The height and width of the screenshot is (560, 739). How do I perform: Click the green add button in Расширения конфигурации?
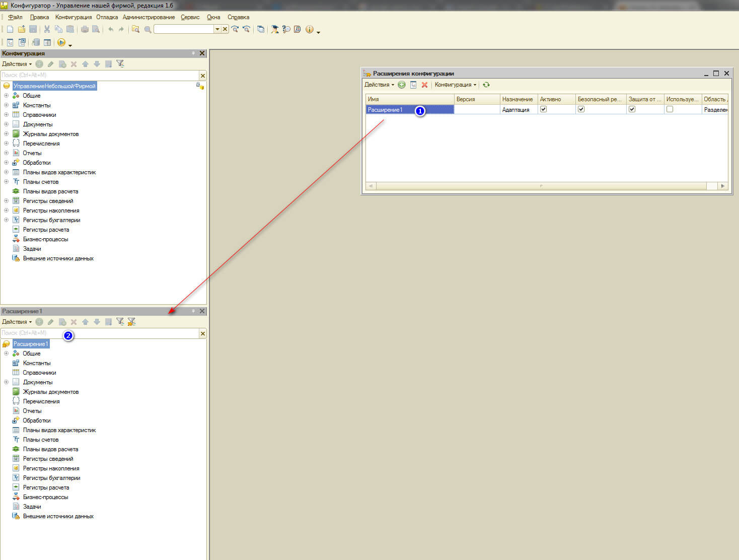point(402,85)
